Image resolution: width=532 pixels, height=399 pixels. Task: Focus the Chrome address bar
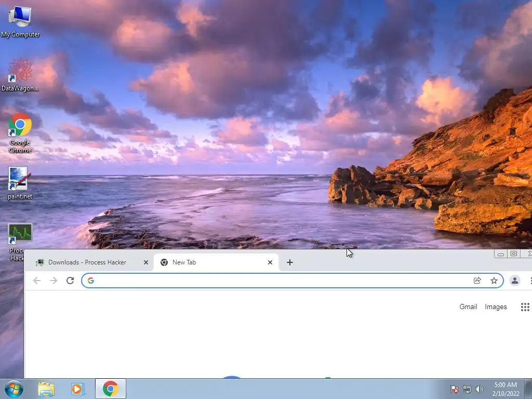click(x=292, y=281)
